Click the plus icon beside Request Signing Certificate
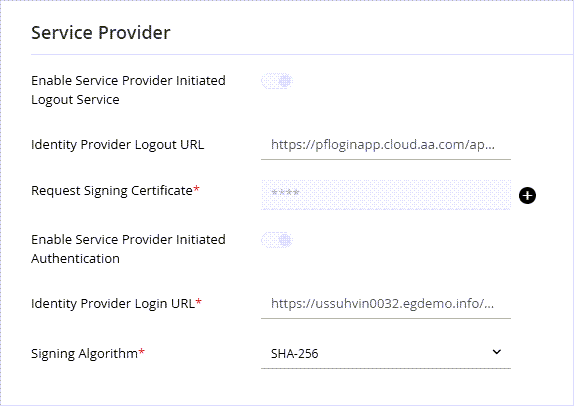574x406 pixels. pyautogui.click(x=527, y=195)
